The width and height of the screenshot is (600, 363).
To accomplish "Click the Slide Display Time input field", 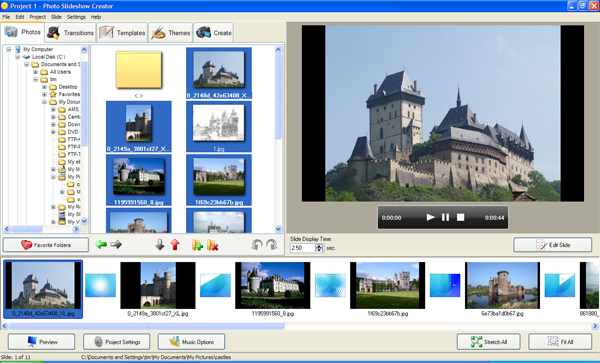I will point(302,248).
